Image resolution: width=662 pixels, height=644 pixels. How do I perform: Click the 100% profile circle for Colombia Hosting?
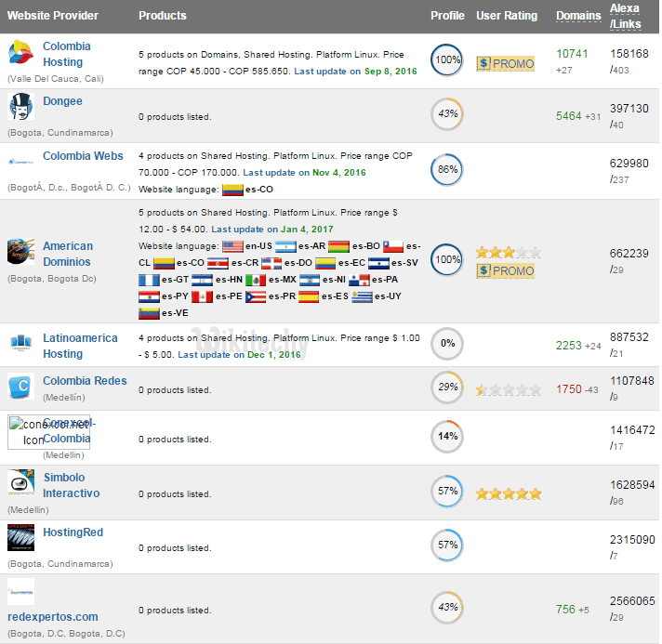447,59
